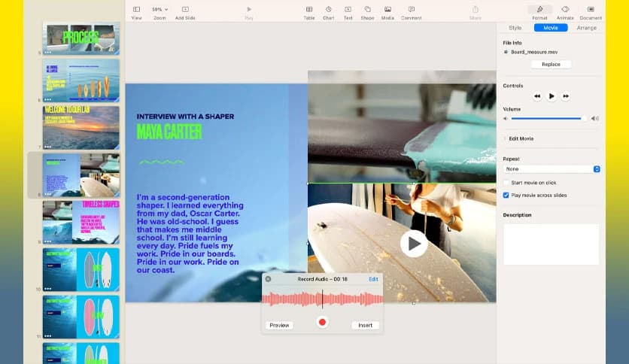Image resolution: width=629 pixels, height=364 pixels.
Task: Open the Media menu icon
Action: click(x=387, y=11)
